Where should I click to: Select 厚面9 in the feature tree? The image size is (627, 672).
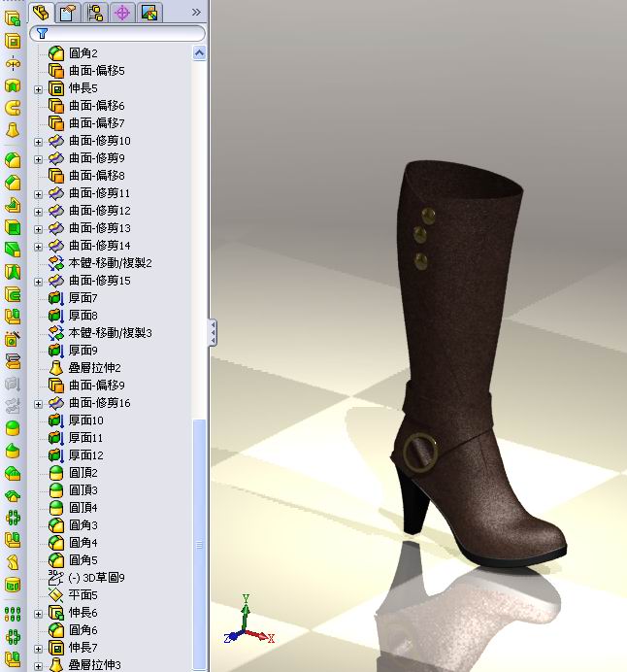coord(83,351)
